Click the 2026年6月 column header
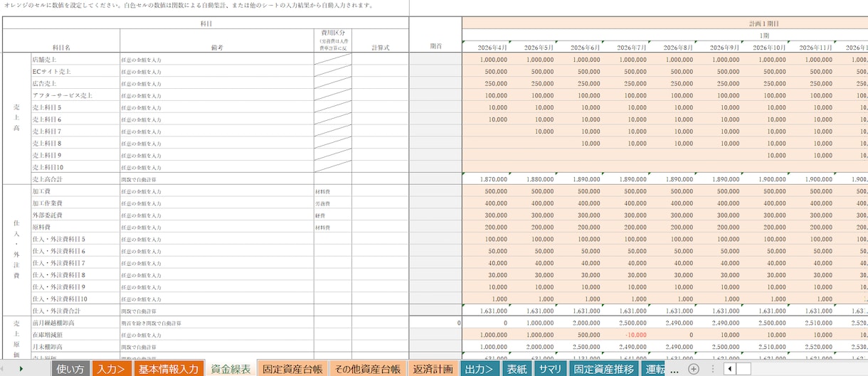Screen dimensions: 868x376 [x=578, y=47]
